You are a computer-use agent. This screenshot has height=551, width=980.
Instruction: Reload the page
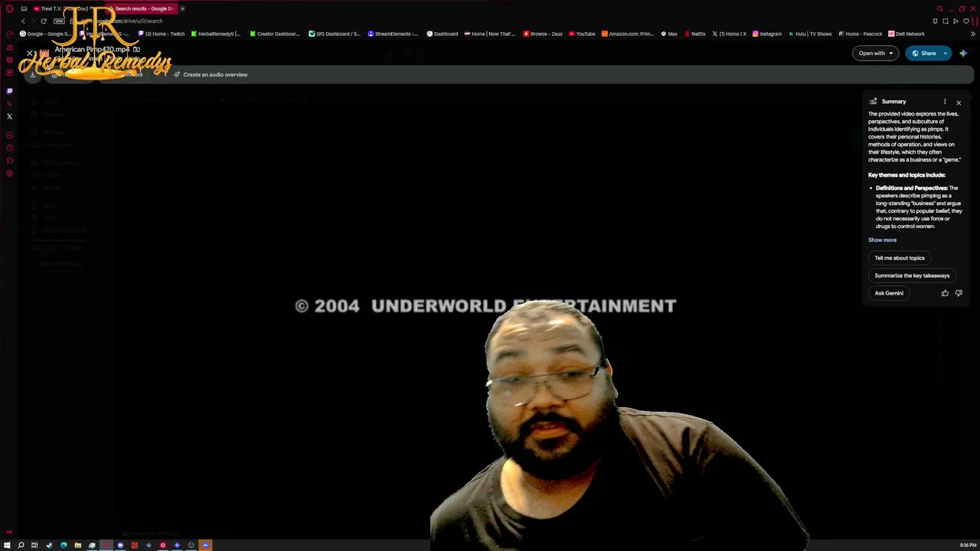click(x=44, y=21)
